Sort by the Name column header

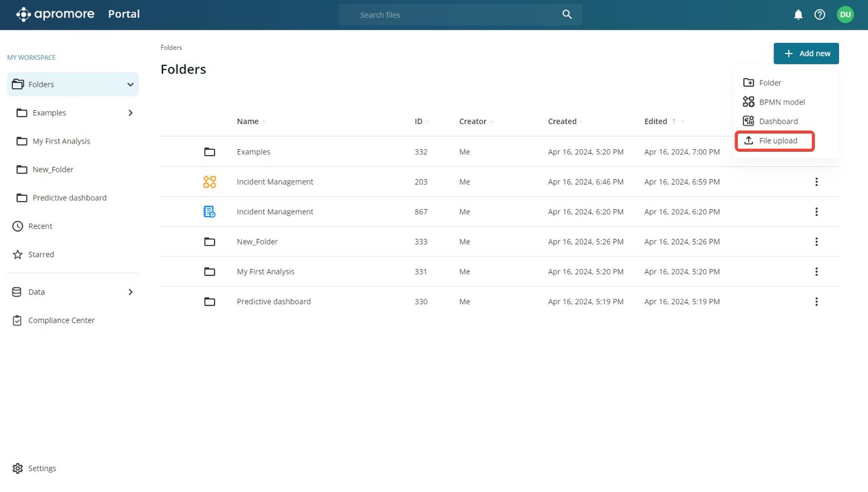247,122
